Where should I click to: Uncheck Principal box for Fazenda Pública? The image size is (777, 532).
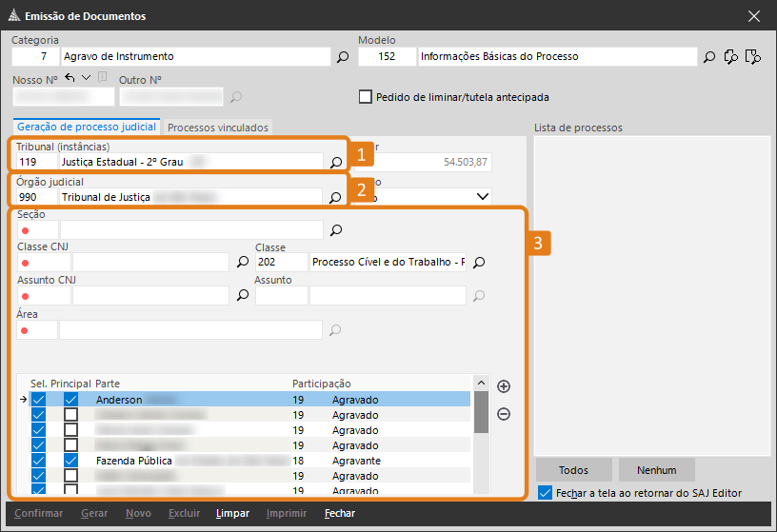70,461
